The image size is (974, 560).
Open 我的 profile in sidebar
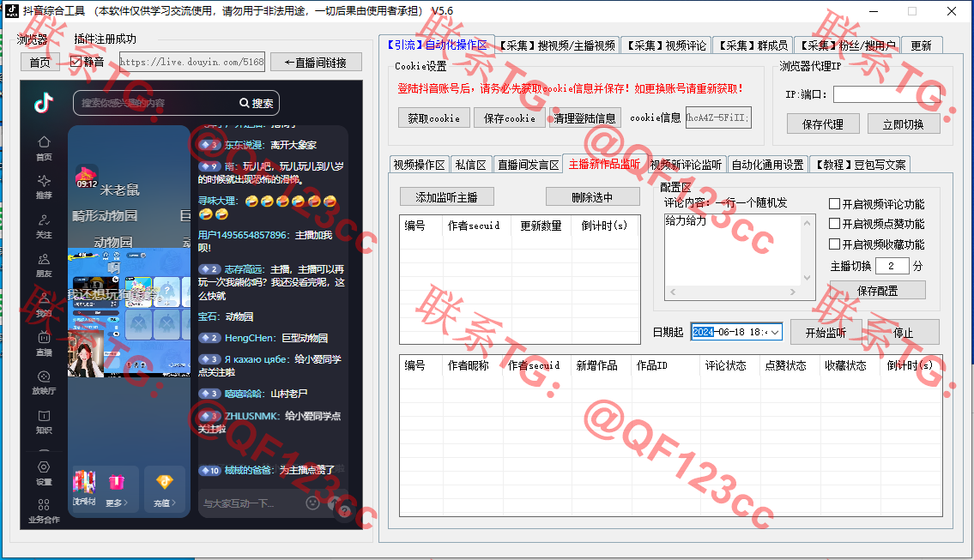pos(44,305)
